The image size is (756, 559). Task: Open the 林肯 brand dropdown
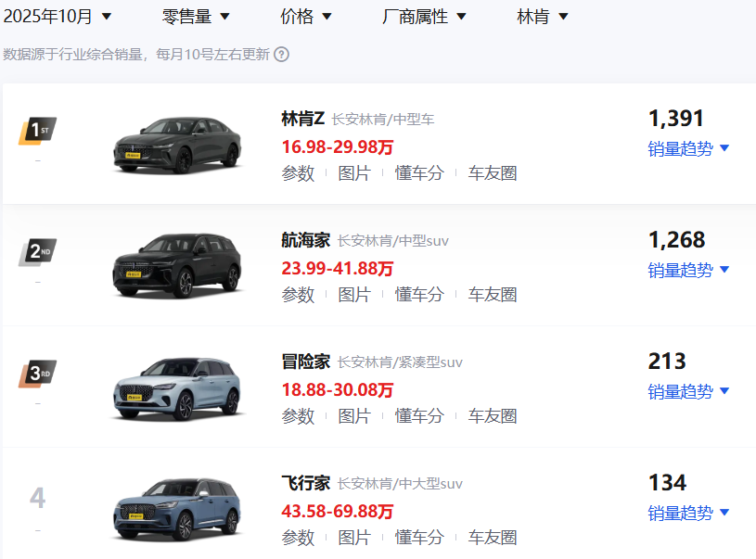pos(543,17)
